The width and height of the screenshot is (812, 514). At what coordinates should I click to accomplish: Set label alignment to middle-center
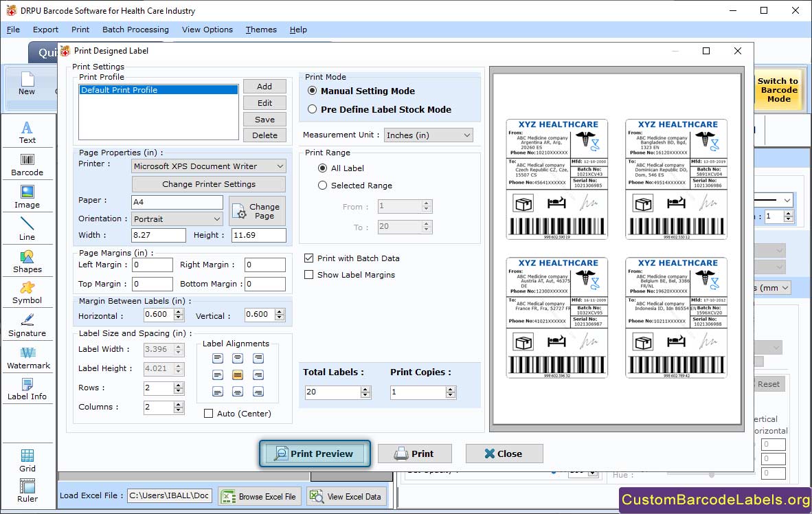point(237,375)
